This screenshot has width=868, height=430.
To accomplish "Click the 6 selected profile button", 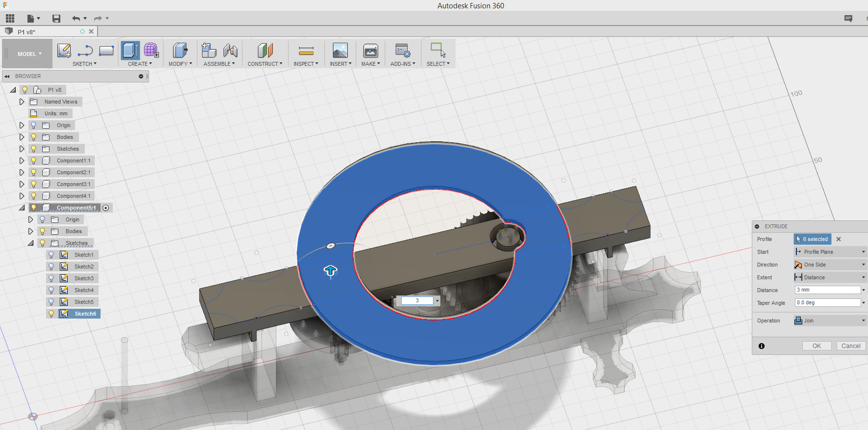I will coord(813,239).
